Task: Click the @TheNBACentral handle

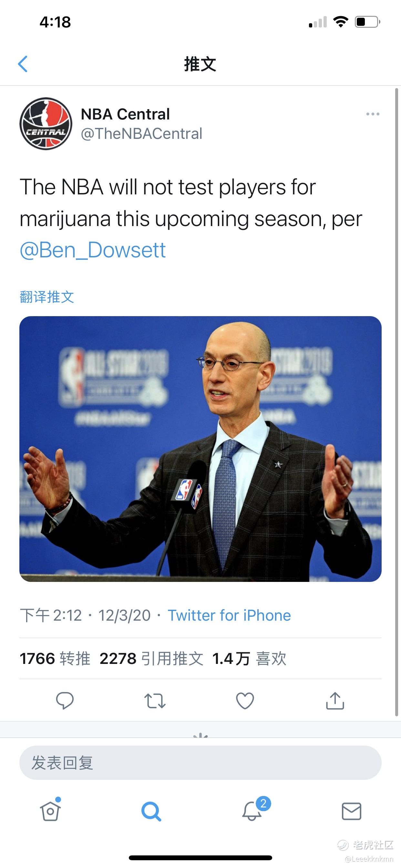Action: point(141,134)
